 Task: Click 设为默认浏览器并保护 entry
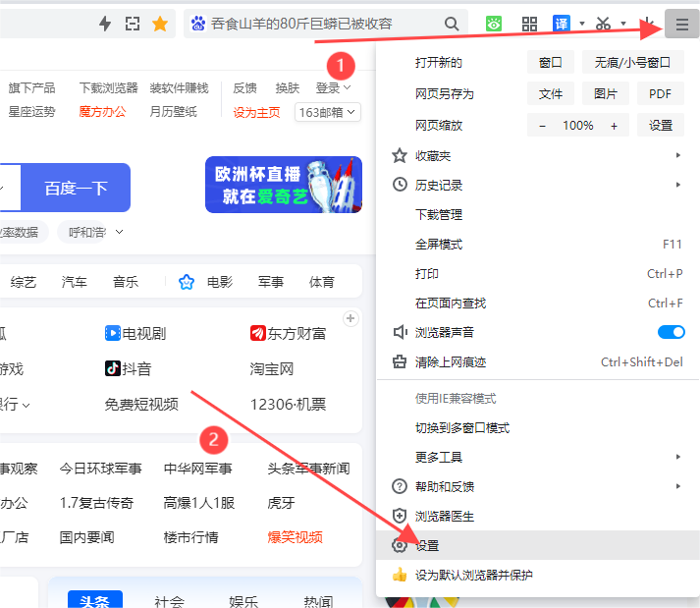coord(537,575)
